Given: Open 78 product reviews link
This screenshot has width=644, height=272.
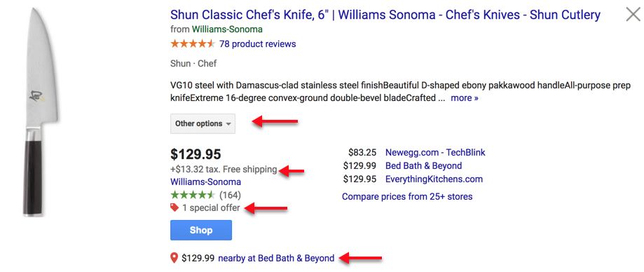Looking at the screenshot, I should point(257,44).
